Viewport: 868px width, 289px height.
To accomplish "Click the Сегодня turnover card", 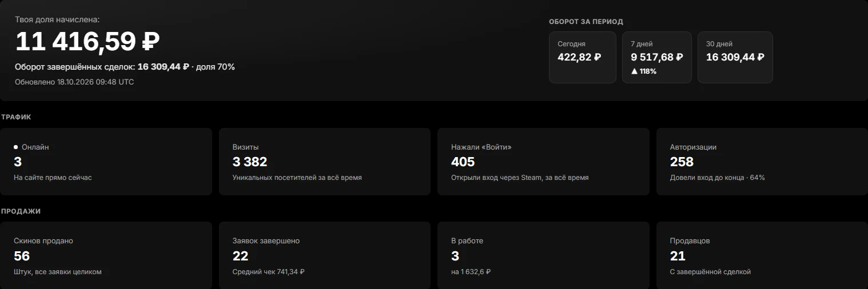I will 582,57.
